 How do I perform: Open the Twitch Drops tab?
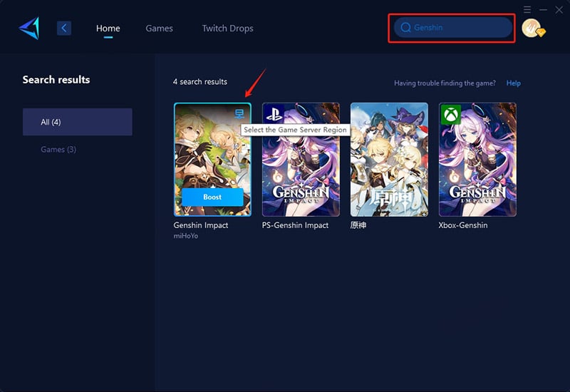[x=227, y=29]
